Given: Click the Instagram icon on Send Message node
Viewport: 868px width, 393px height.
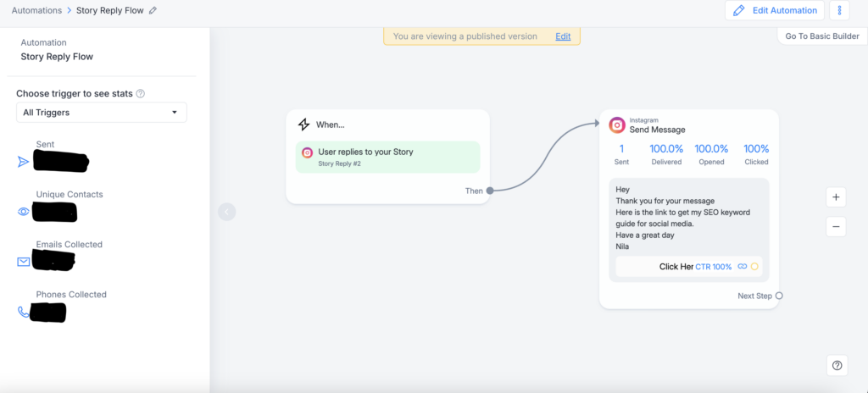Looking at the screenshot, I should 617,125.
